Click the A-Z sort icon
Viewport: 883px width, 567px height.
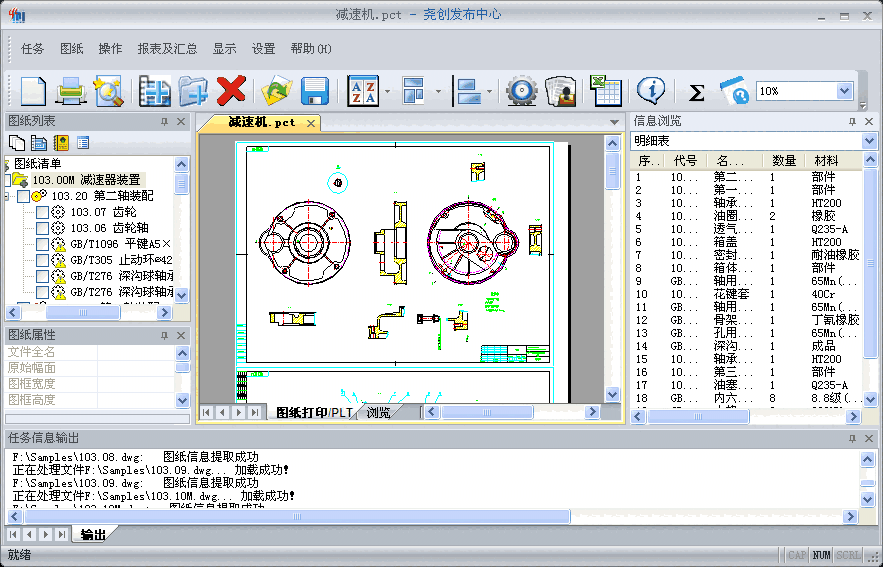pos(362,91)
